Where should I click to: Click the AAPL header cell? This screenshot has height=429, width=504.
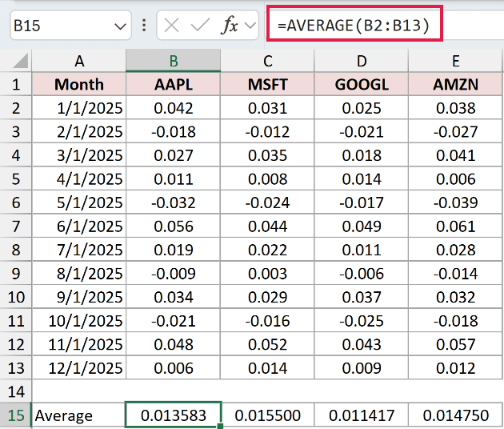pos(174,84)
